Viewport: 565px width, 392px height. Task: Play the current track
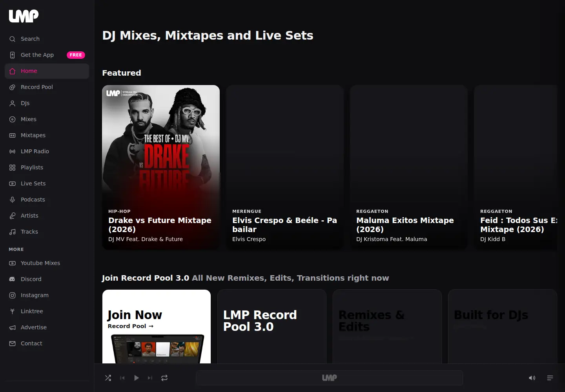point(136,378)
